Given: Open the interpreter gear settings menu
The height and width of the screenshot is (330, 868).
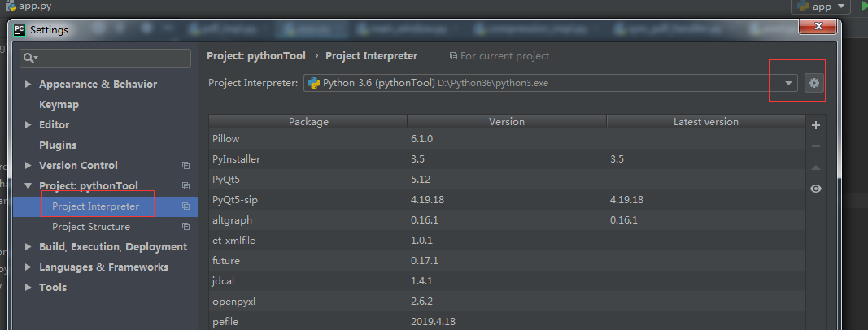Looking at the screenshot, I should pyautogui.click(x=813, y=84).
